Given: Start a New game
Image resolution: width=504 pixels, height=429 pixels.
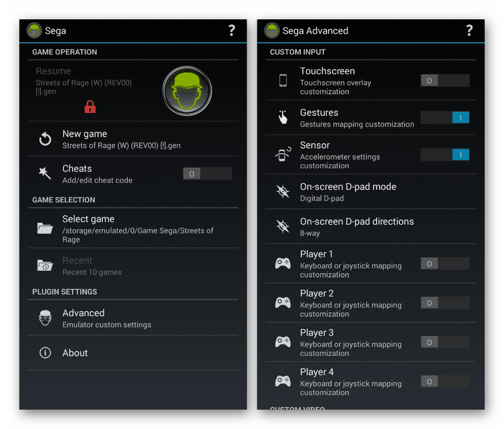Looking at the screenshot, I should pyautogui.click(x=133, y=139).
